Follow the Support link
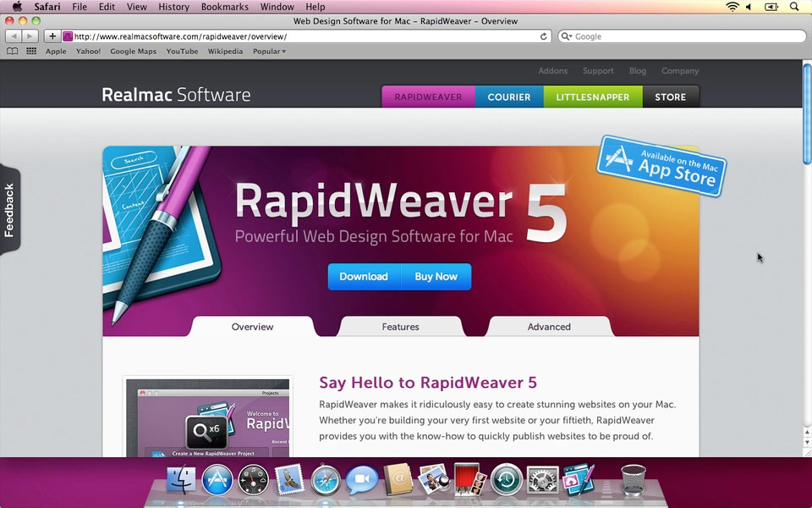This screenshot has width=812, height=508. coord(598,71)
